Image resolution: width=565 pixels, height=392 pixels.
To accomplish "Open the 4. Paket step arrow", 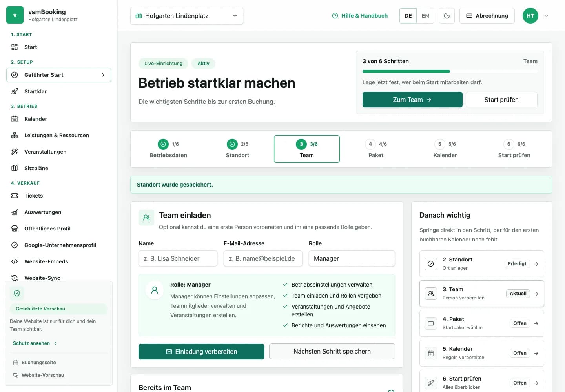I will click(x=536, y=323).
